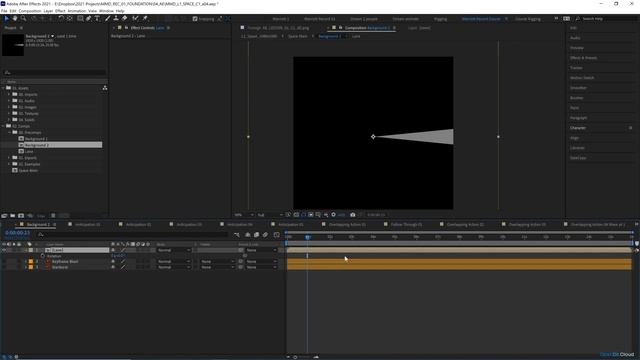Switch to Follow Through timeline tab
Screen dimensions: 640x360
point(406,224)
